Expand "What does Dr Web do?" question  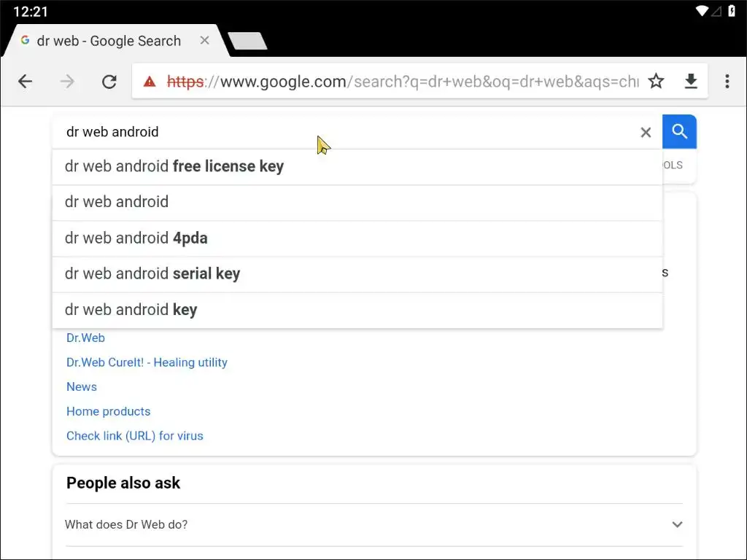(373, 524)
